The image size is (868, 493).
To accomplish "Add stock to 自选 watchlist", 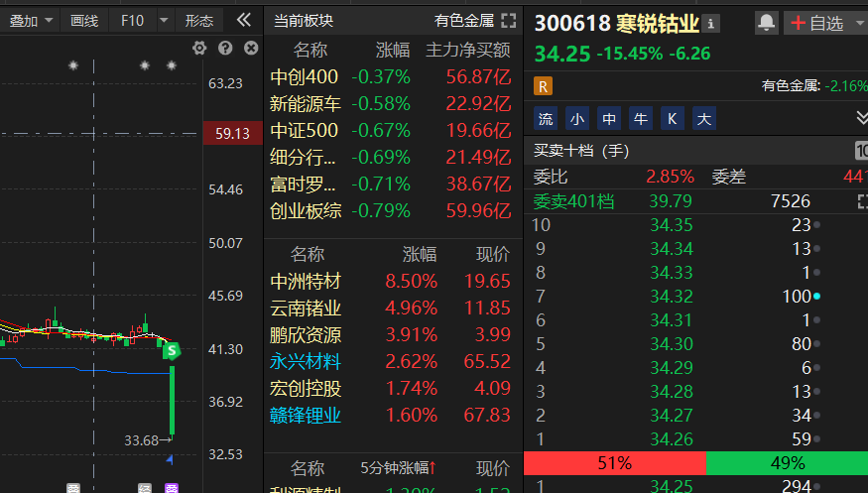I will tap(817, 23).
